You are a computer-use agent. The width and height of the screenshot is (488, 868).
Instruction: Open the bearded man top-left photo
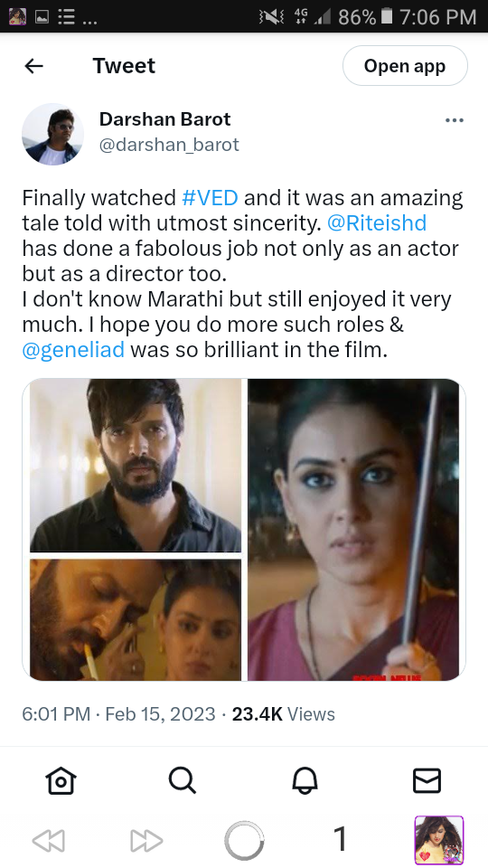point(136,465)
